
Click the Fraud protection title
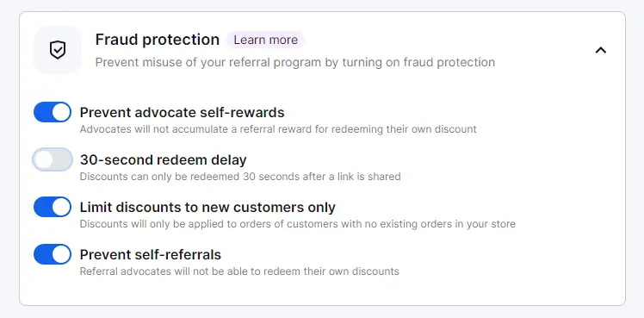pos(158,40)
